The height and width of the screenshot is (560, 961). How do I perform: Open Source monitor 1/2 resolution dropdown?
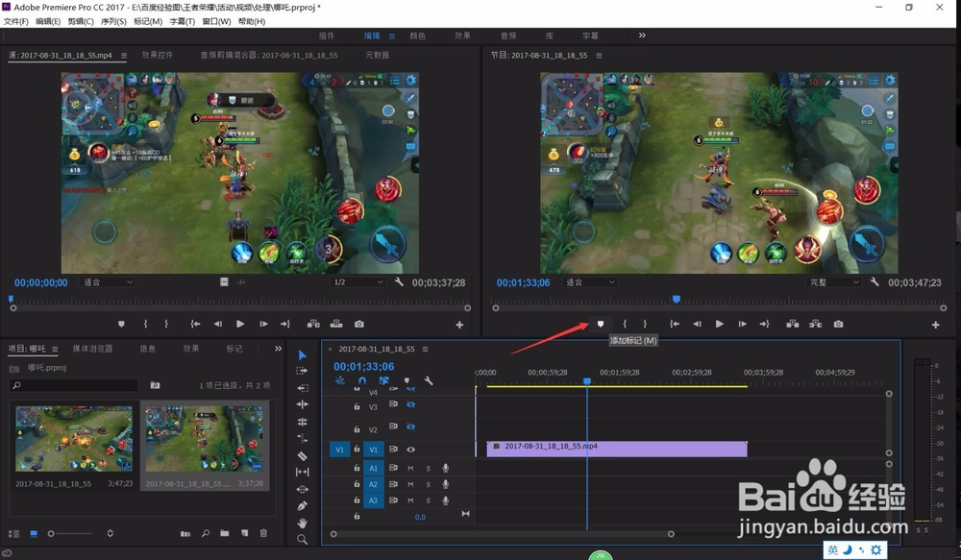(x=357, y=282)
